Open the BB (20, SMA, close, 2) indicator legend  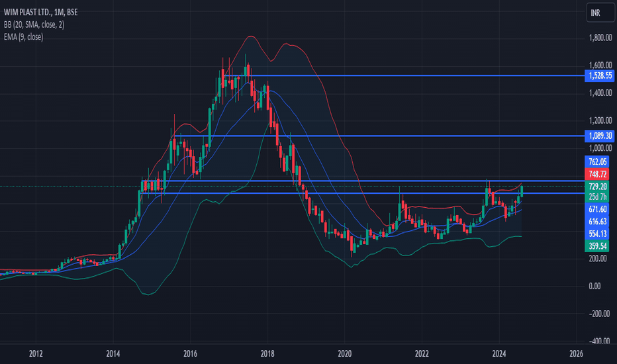[34, 24]
